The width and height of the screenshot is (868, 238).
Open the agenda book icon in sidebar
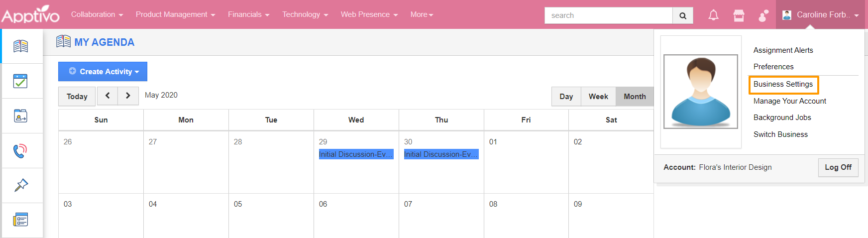click(21, 46)
